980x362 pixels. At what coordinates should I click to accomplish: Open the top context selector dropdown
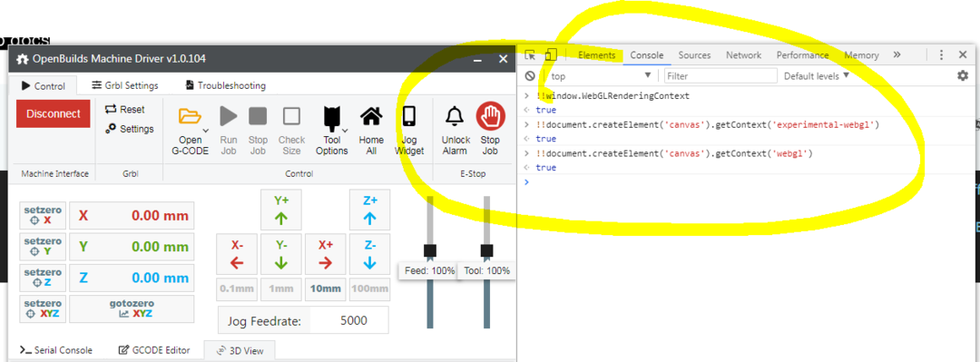(x=601, y=76)
